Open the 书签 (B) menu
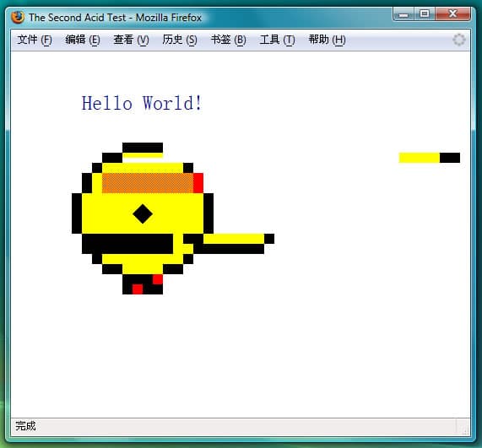This screenshot has height=448, width=482. [x=229, y=40]
